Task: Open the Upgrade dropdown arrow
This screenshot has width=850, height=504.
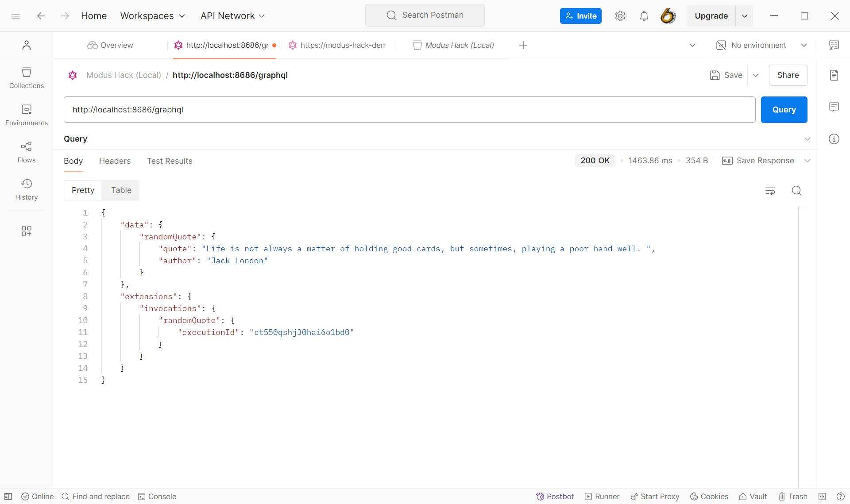Action: click(745, 16)
